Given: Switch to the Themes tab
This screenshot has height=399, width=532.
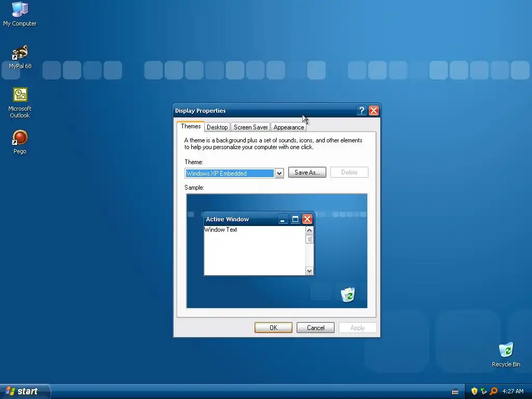Looking at the screenshot, I should (191, 126).
